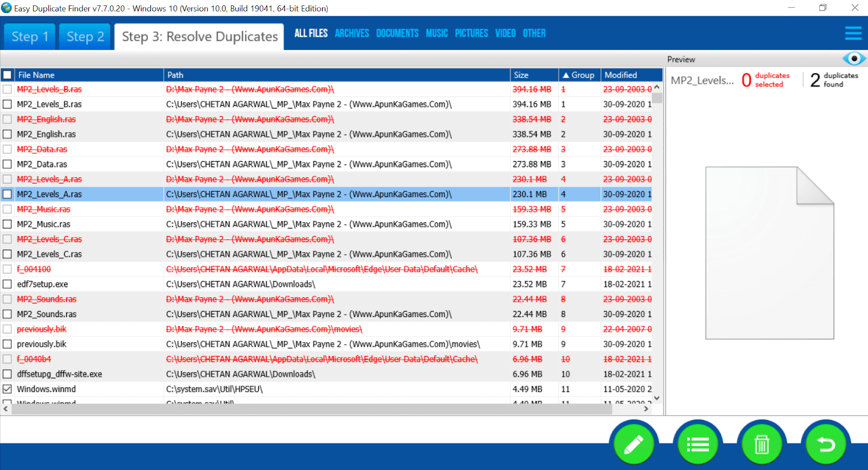Check the non-deleted MP2_Music.ras checkbox
This screenshot has height=470, width=868.
[7, 224]
